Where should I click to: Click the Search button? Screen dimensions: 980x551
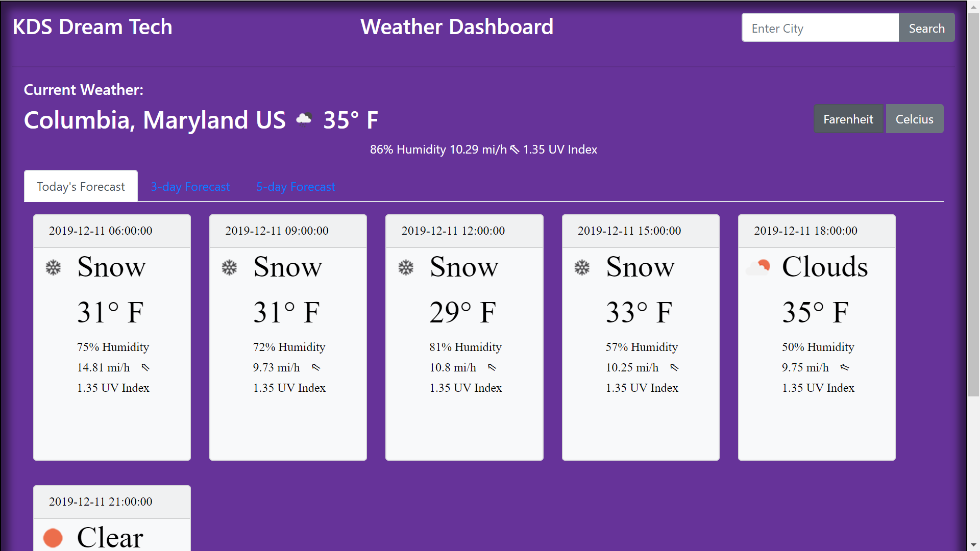(926, 28)
